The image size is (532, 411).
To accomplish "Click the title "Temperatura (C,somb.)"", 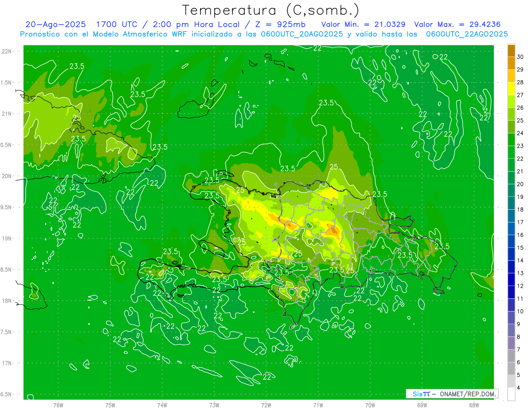I will click(x=270, y=10).
